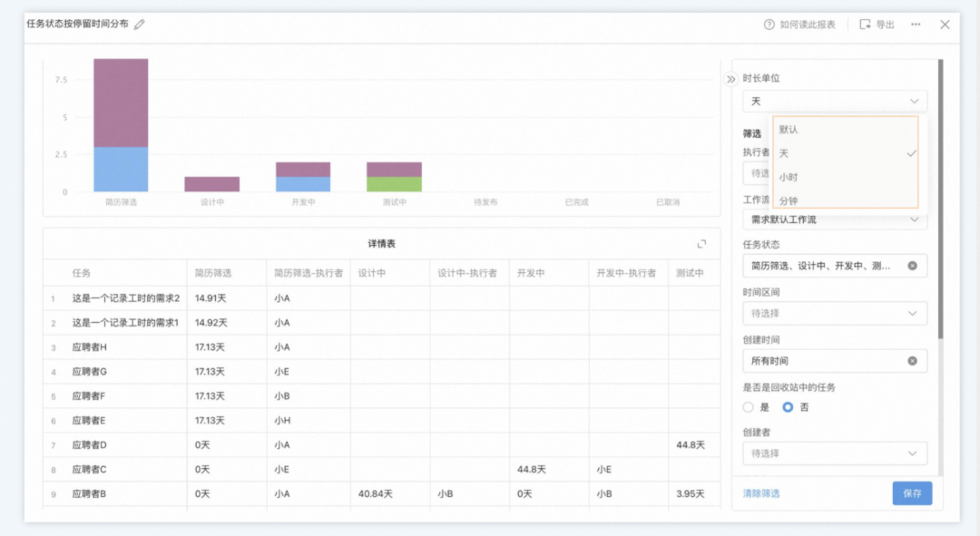
Task: Select the 否 radio button for recycle bin
Action: (788, 407)
